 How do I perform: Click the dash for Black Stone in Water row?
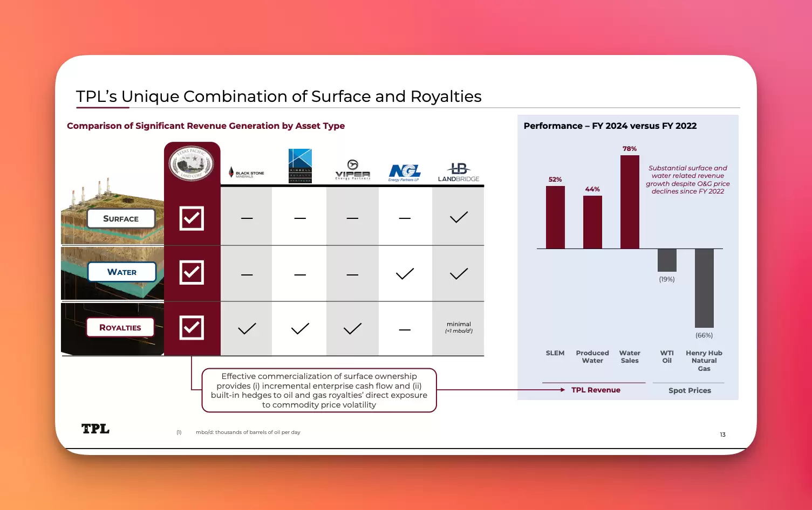[x=247, y=275]
